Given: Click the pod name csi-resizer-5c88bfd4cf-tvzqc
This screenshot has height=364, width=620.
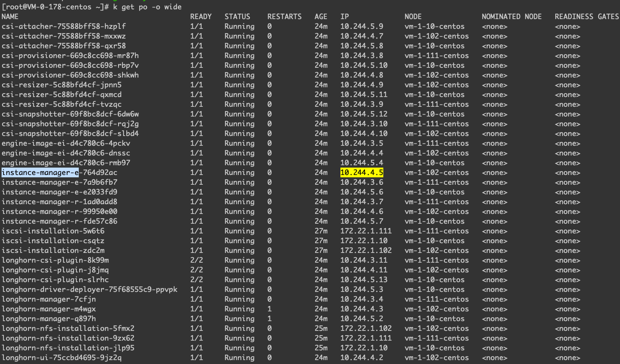Looking at the screenshot, I should [62, 104].
